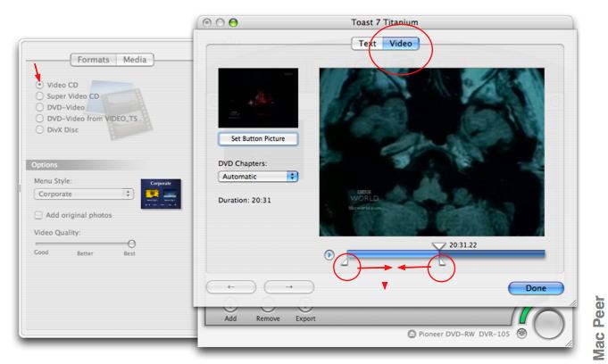Click the recorder settings icon beside DVR-105
608x364 pixels.
click(x=522, y=334)
